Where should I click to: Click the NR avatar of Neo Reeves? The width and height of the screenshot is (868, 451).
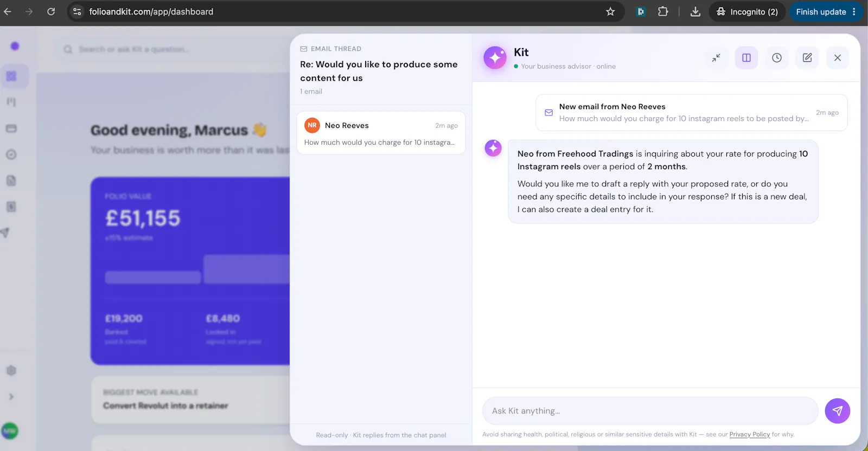click(312, 125)
